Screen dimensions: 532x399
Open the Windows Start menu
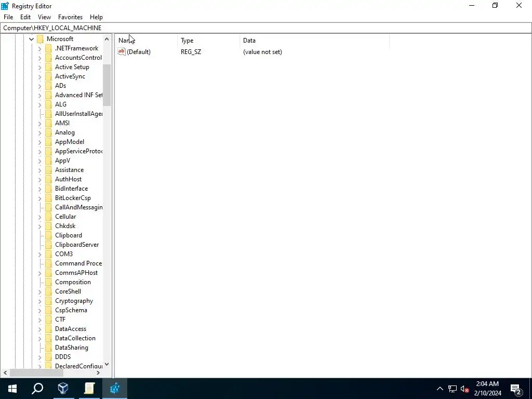tap(12, 388)
